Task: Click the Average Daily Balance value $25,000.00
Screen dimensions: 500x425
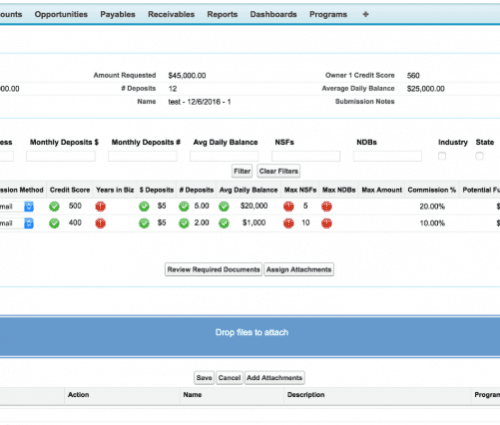Action: (426, 89)
